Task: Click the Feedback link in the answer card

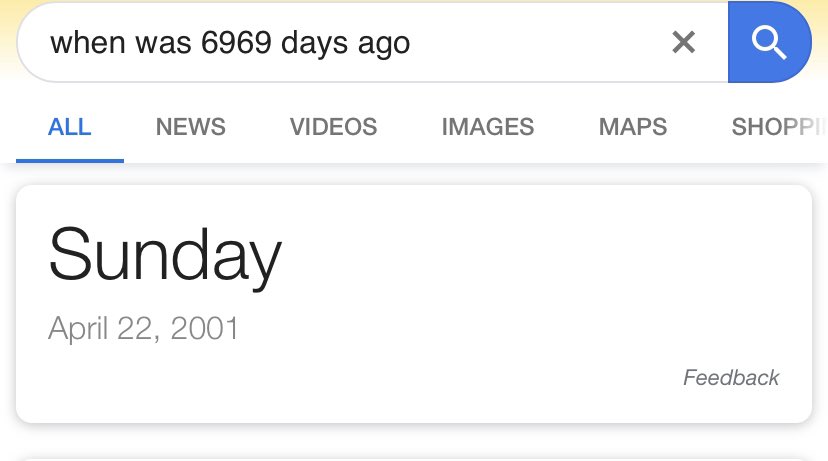Action: (x=730, y=377)
